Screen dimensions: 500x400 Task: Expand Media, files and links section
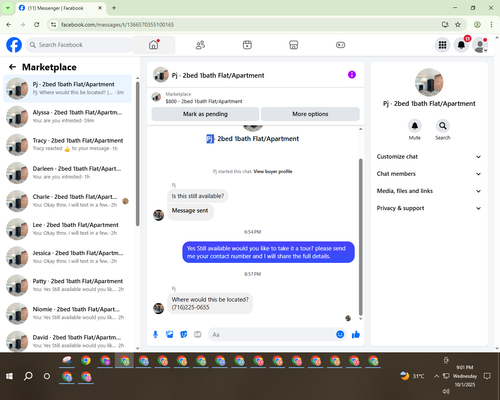click(429, 191)
